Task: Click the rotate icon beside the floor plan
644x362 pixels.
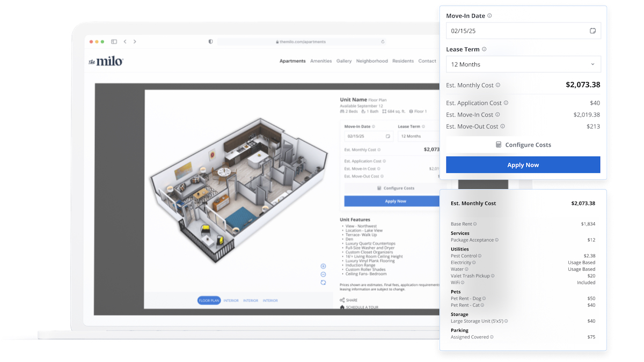Action: click(x=323, y=282)
